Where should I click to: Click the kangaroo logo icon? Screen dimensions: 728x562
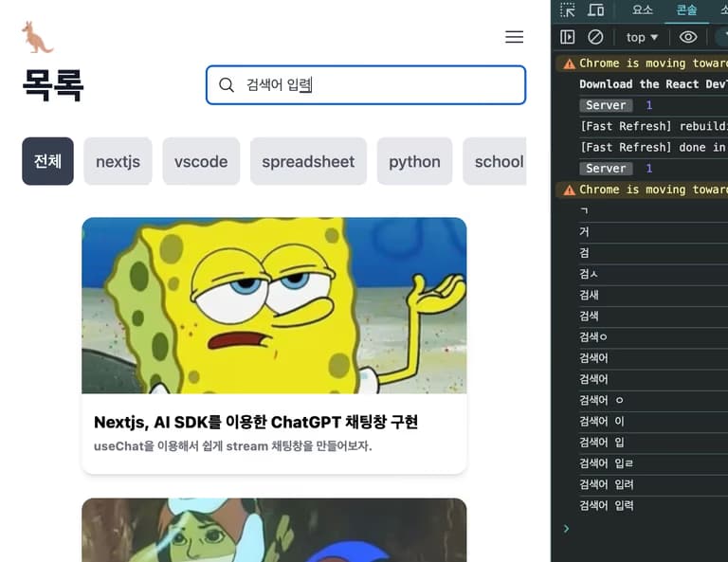coord(37,37)
